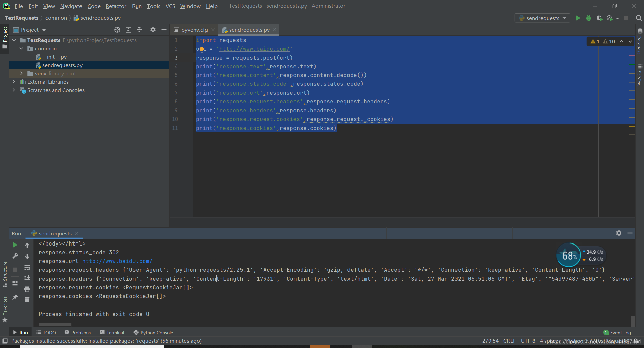
Task: Open the Python Console tool window
Action: click(x=153, y=332)
